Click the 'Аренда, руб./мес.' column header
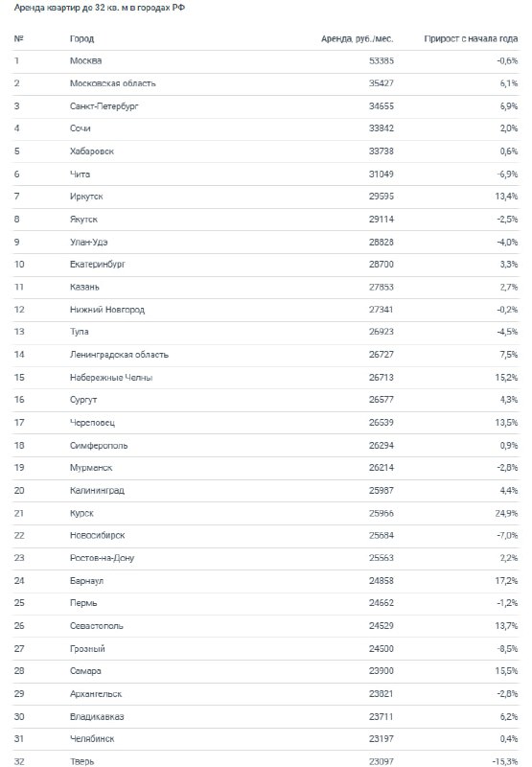 [357, 38]
